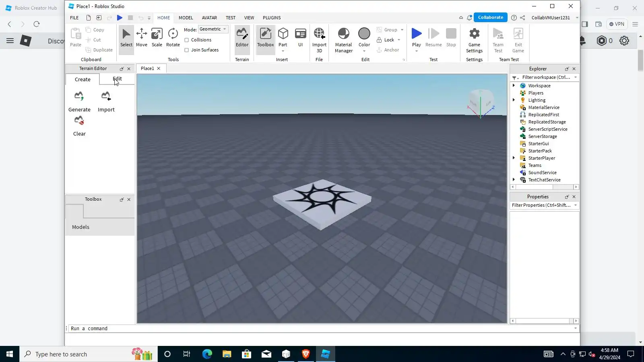The image size is (644, 362).
Task: Start Play test
Action: click(417, 37)
